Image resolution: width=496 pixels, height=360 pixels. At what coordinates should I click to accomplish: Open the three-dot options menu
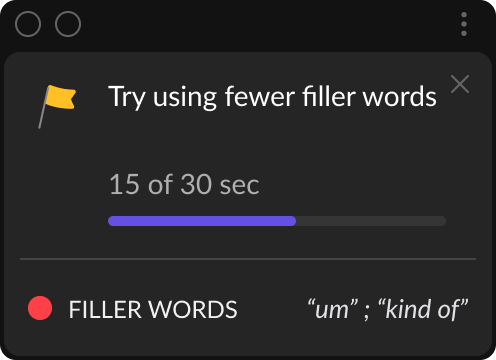click(464, 24)
